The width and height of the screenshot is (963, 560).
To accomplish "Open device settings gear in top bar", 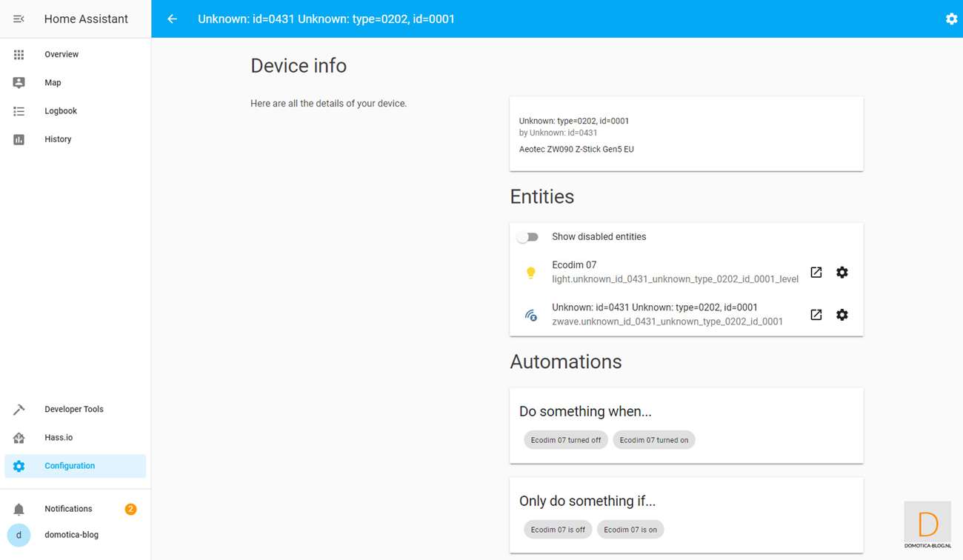I will (x=951, y=19).
